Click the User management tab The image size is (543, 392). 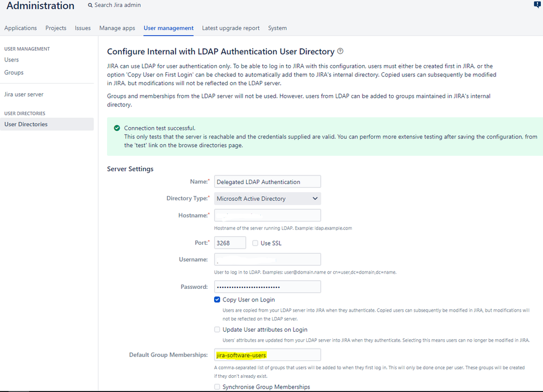coord(168,28)
